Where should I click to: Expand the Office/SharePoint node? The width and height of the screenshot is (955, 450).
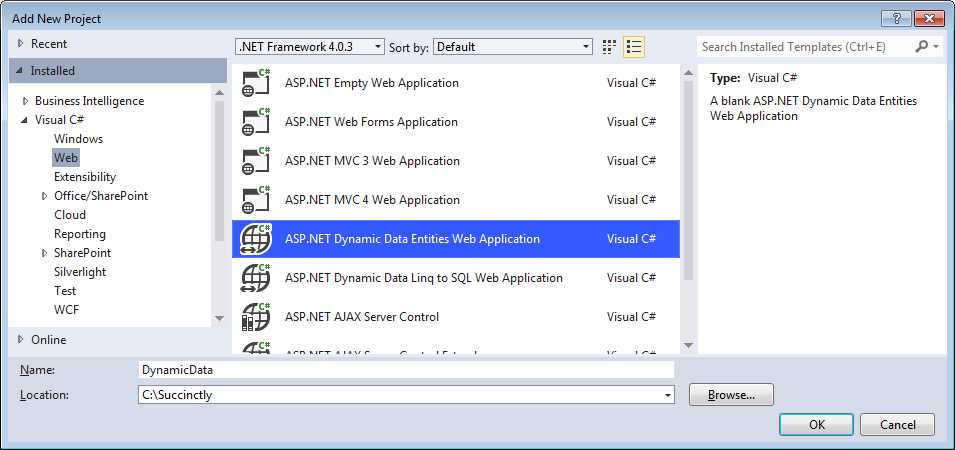tap(44, 196)
